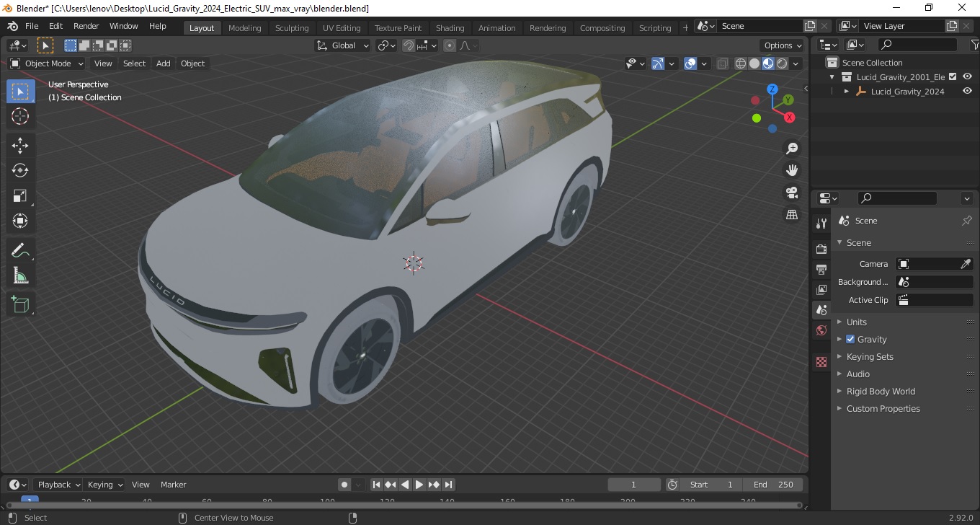The image size is (980, 525).
Task: Switch perspective/orthographic grid icon
Action: (x=792, y=215)
